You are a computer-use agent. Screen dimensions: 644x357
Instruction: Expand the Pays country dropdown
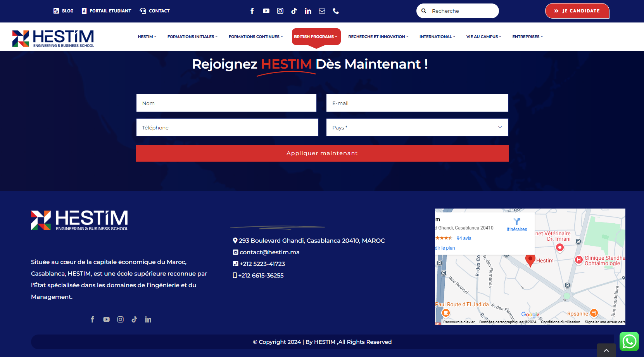pyautogui.click(x=499, y=128)
